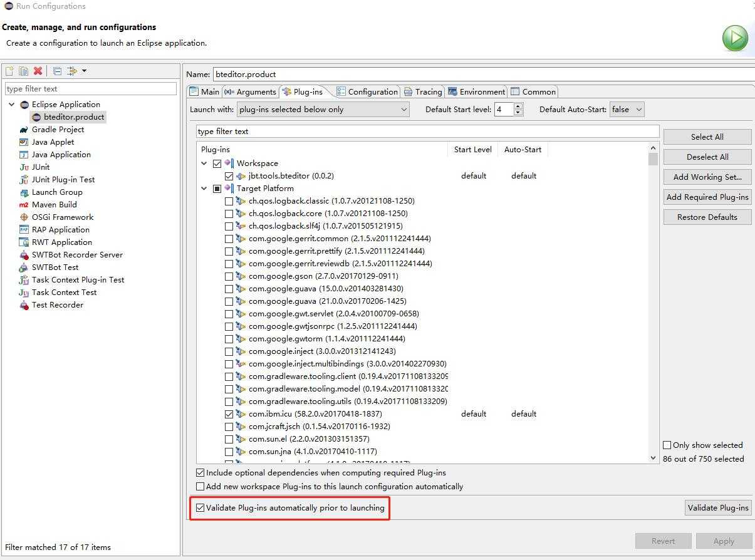
Task: Switch to the Arguments tab
Action: (x=250, y=91)
